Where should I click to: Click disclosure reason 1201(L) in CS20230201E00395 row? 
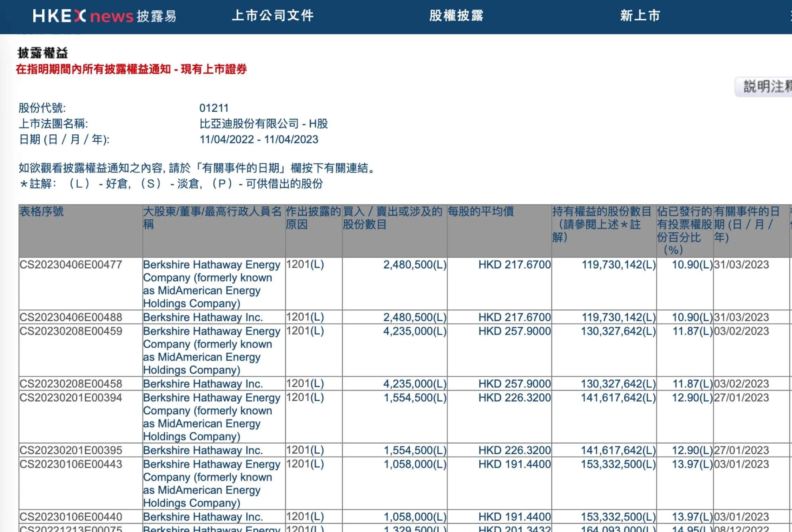tap(305, 450)
